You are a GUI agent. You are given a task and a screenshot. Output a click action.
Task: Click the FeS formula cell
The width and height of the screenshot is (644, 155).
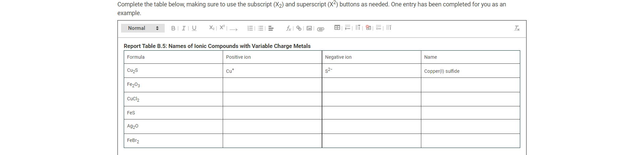tap(173, 113)
